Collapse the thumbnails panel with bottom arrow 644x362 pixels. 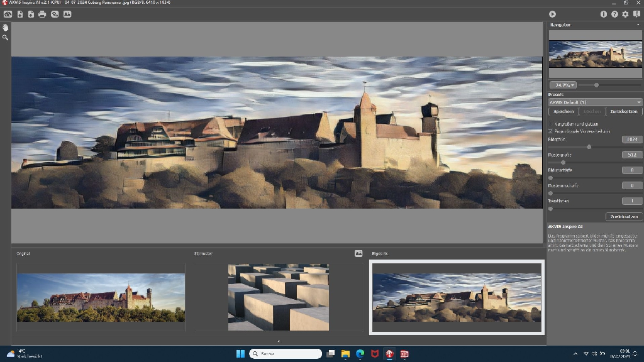279,341
